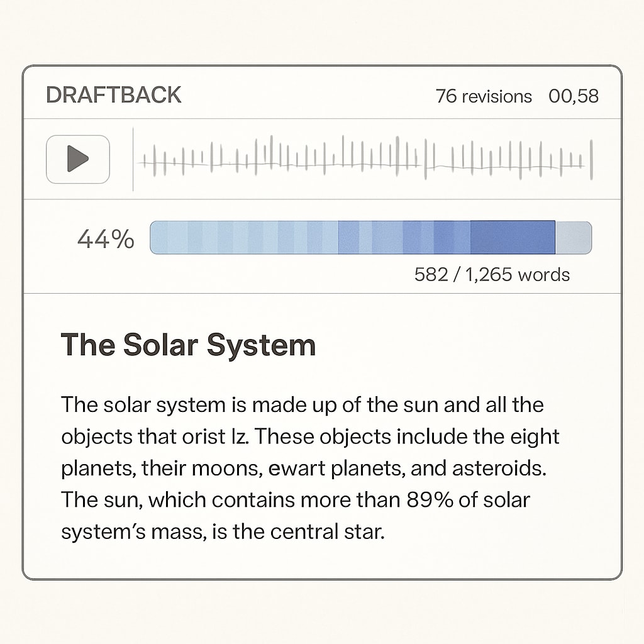The width and height of the screenshot is (644, 644).
Task: Click the darkest blue progress bar segment
Action: click(513, 237)
